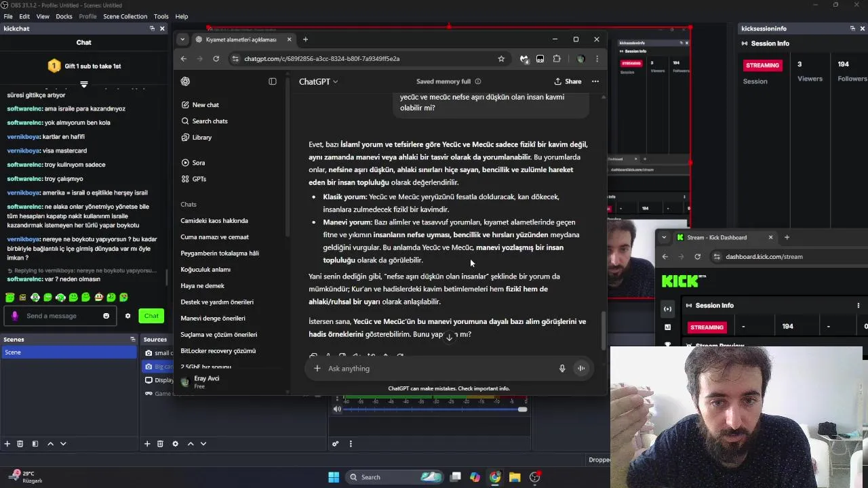This screenshot has height=488, width=868.
Task: Open the audio mixer three-dot menu
Action: [x=351, y=444]
